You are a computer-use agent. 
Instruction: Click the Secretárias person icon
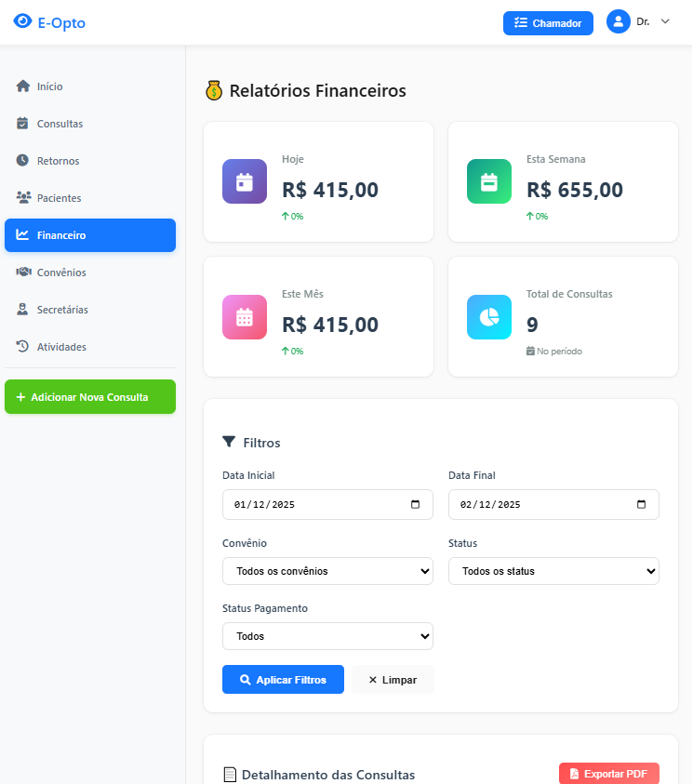pyautogui.click(x=22, y=309)
